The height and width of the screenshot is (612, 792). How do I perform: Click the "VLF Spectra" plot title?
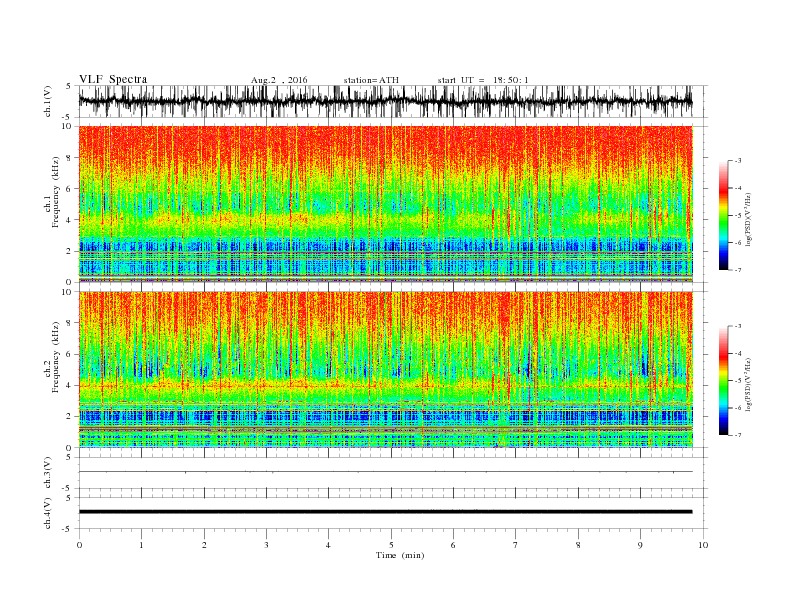pos(113,79)
